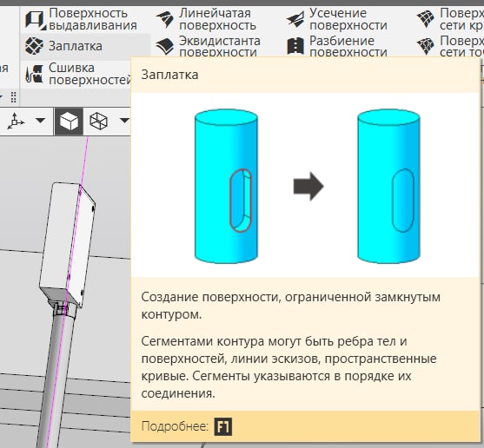Click the Заплатка label in toolbar
Viewport: 484px width, 448px height.
pos(76,46)
